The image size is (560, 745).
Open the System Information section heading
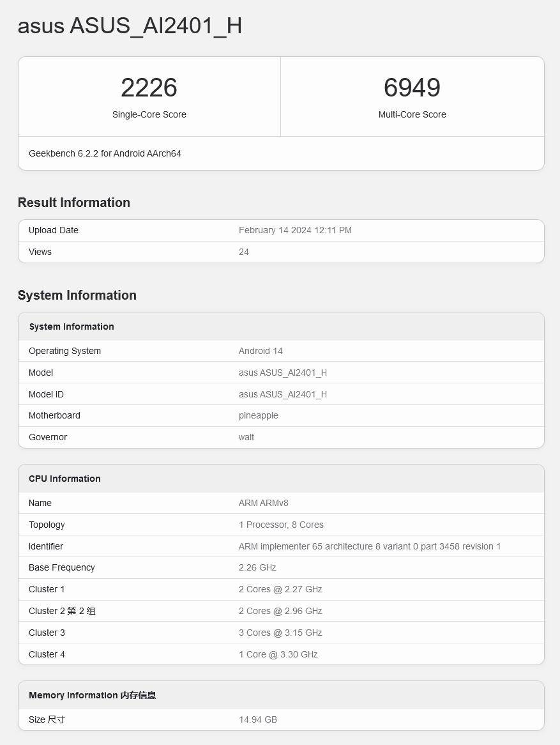click(77, 295)
